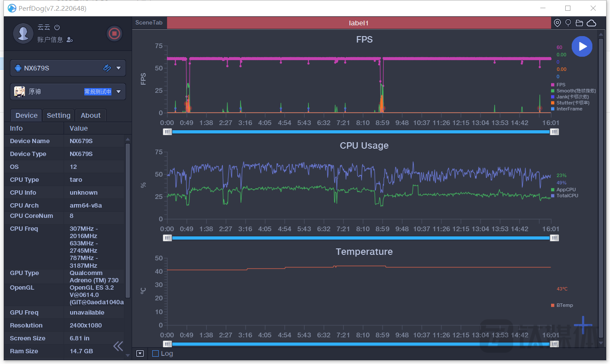Open the cloud upload icon
Image resolution: width=610 pixels, height=364 pixels.
click(x=592, y=23)
